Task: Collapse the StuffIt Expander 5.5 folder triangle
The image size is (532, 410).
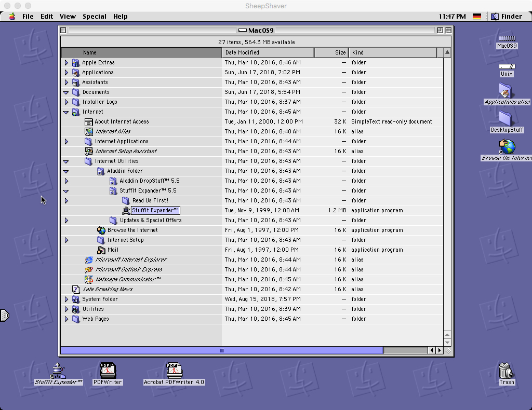Action: tap(66, 191)
